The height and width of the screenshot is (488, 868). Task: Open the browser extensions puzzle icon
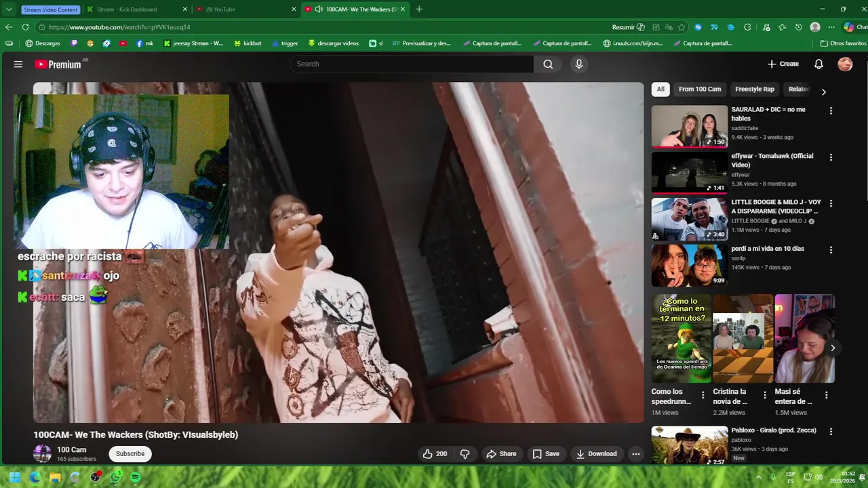click(747, 27)
